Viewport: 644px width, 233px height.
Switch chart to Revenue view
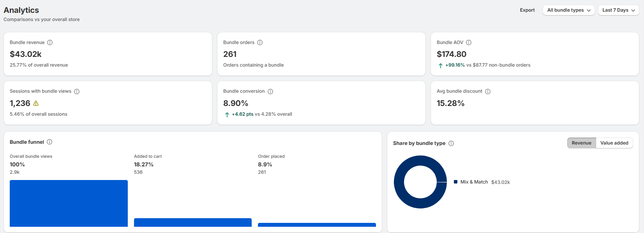(x=581, y=143)
